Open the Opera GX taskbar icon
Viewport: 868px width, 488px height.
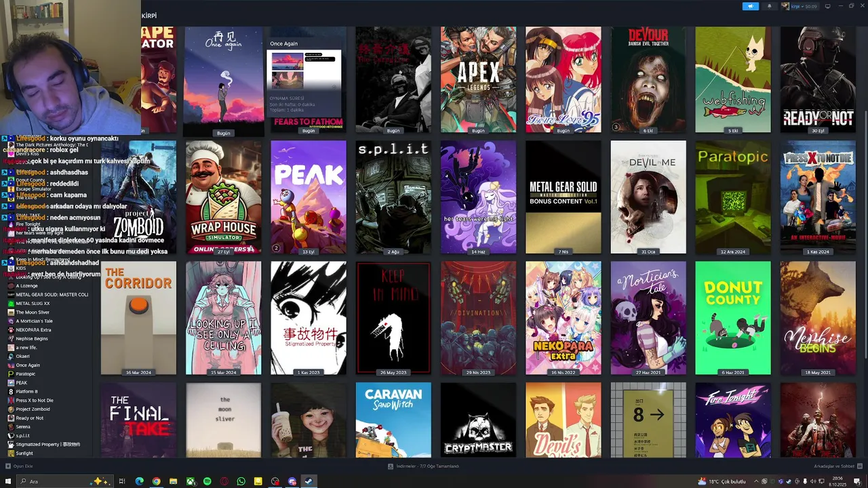click(x=224, y=481)
